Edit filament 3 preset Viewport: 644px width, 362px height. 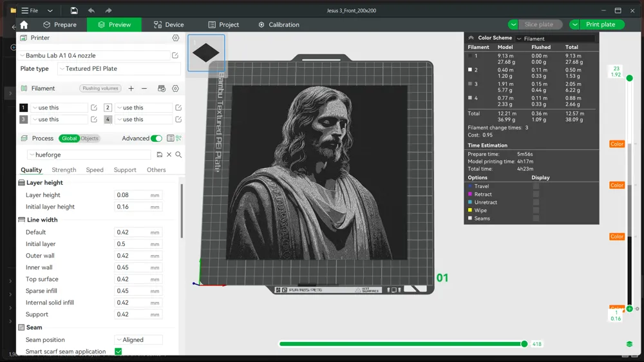[93, 120]
